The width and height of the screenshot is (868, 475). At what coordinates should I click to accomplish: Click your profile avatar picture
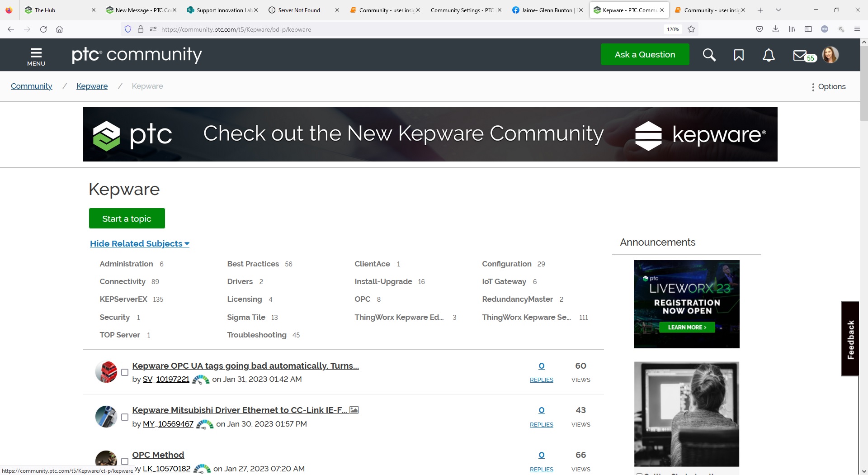coord(831,55)
